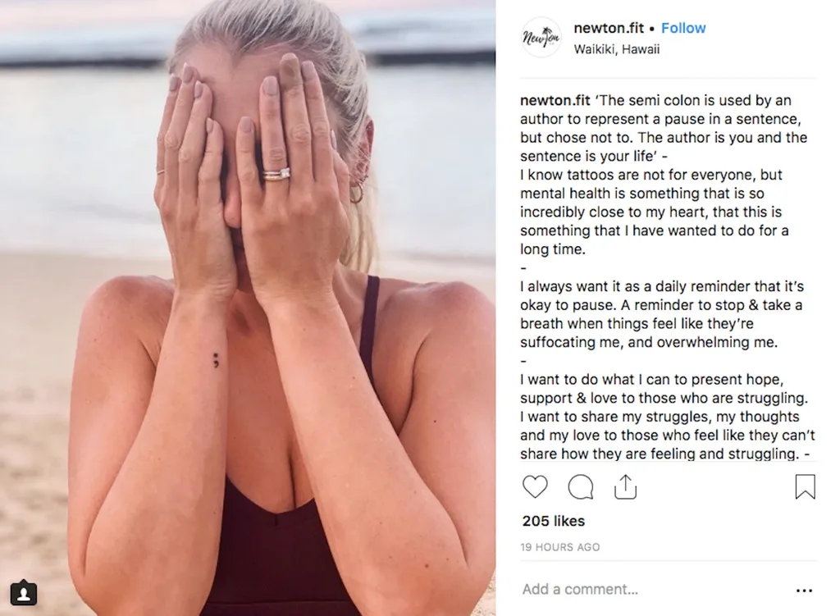
Task: Open the '19 hours ago' timestamp
Action: tap(560, 547)
